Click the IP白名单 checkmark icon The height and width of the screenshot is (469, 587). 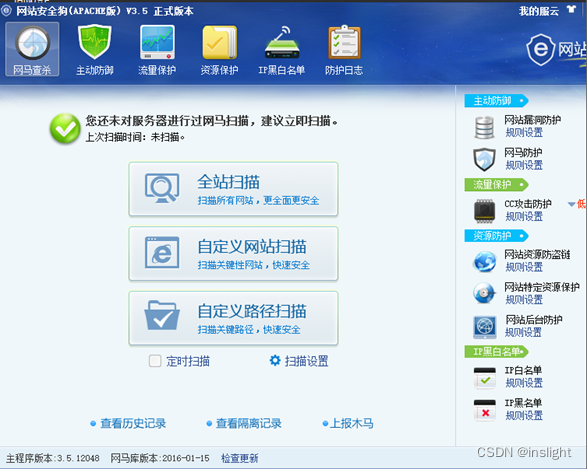coord(484,378)
